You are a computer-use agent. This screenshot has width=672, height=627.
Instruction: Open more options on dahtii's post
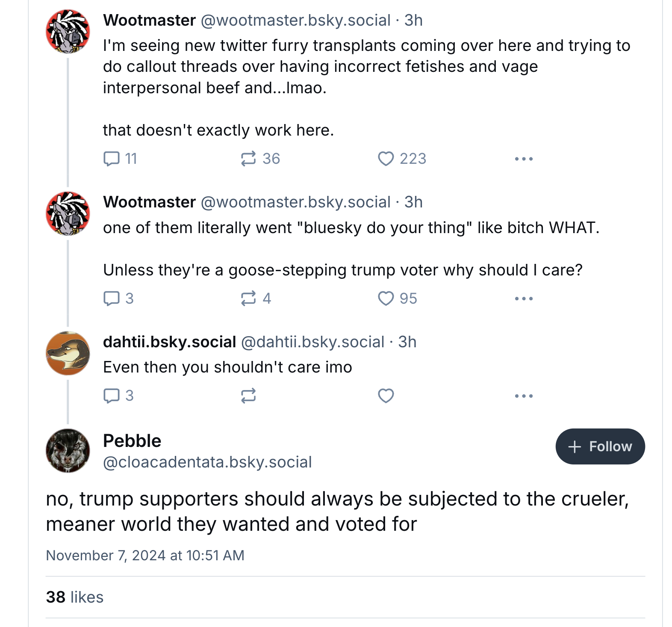pos(524,396)
